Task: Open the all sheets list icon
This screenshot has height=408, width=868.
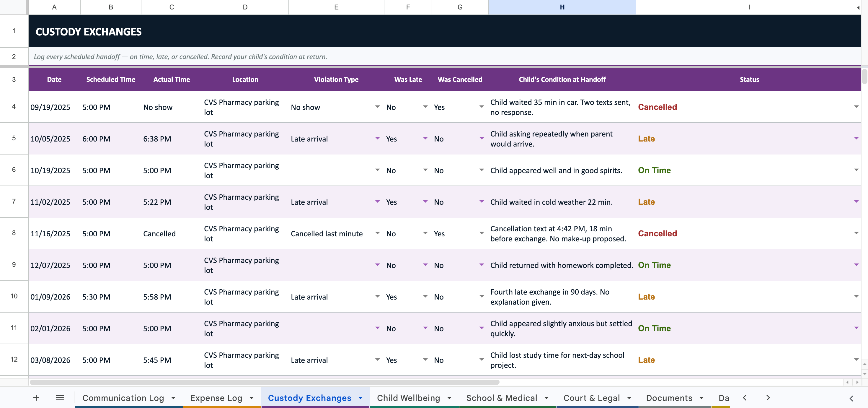Action: point(60,398)
